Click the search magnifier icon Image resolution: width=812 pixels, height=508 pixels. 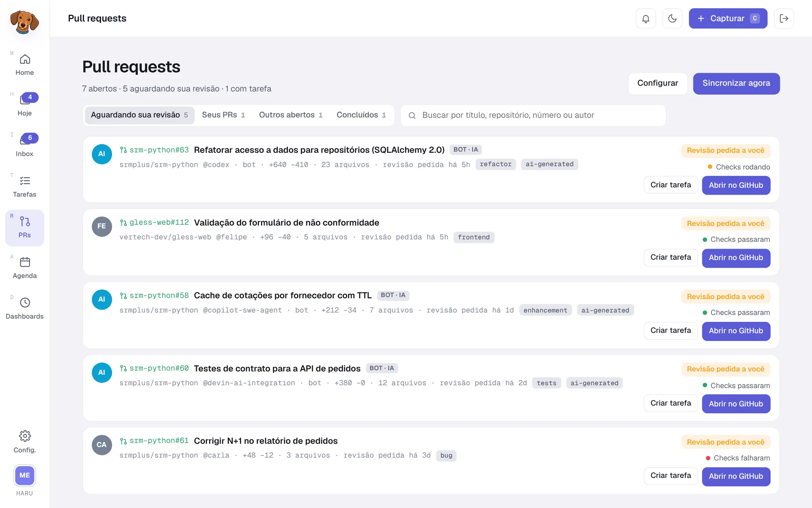coord(412,115)
